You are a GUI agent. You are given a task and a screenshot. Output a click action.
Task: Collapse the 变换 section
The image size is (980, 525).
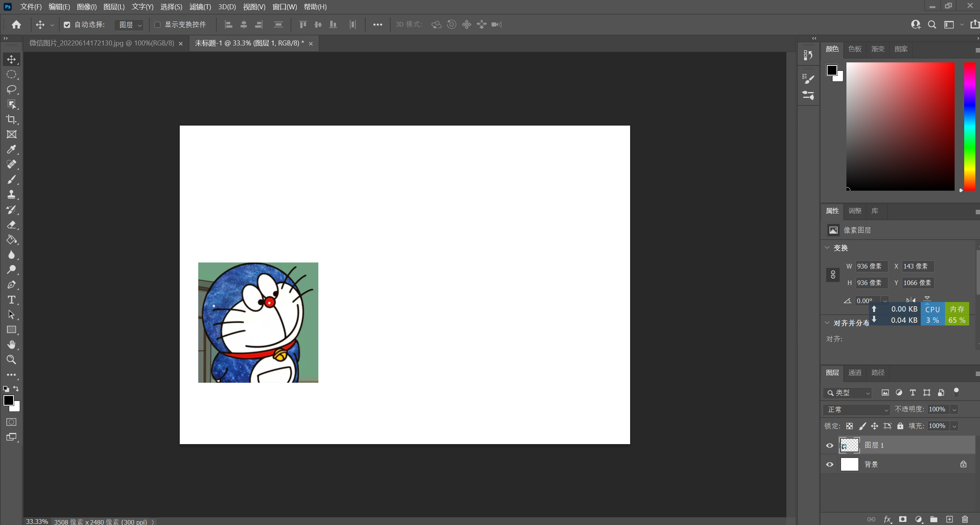[827, 248]
